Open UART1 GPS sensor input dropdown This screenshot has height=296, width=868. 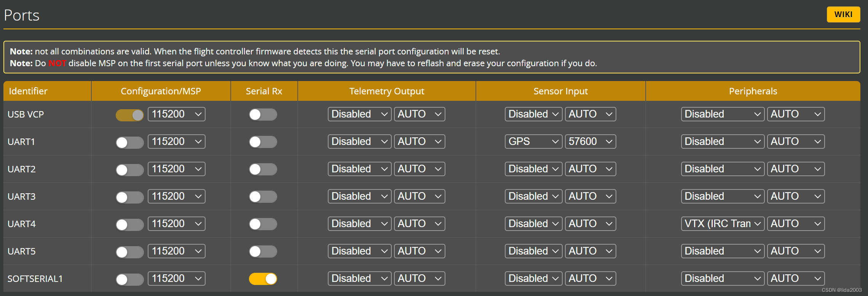tap(533, 142)
